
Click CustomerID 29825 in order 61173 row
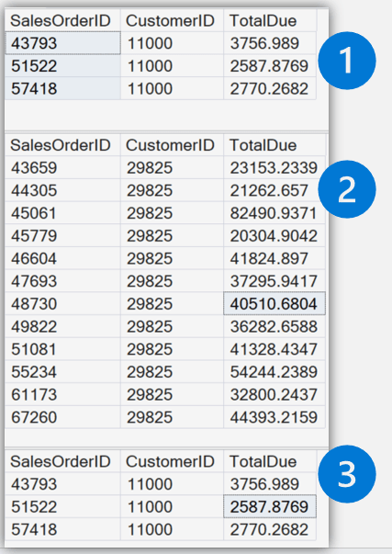pyautogui.click(x=172, y=394)
